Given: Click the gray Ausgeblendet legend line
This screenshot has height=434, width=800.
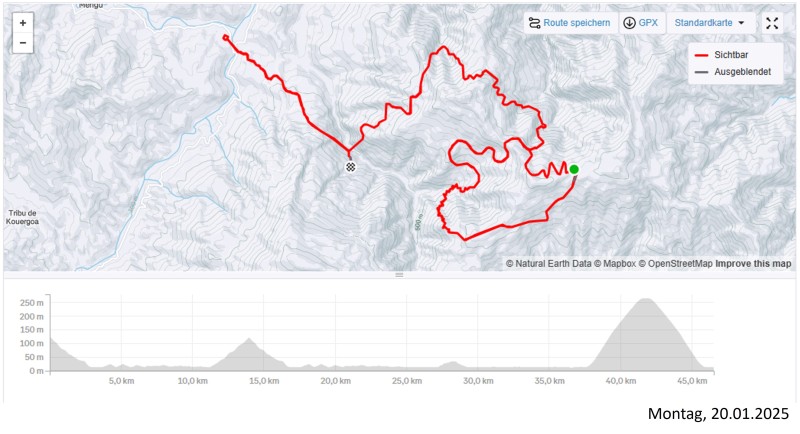Looking at the screenshot, I should [x=702, y=71].
